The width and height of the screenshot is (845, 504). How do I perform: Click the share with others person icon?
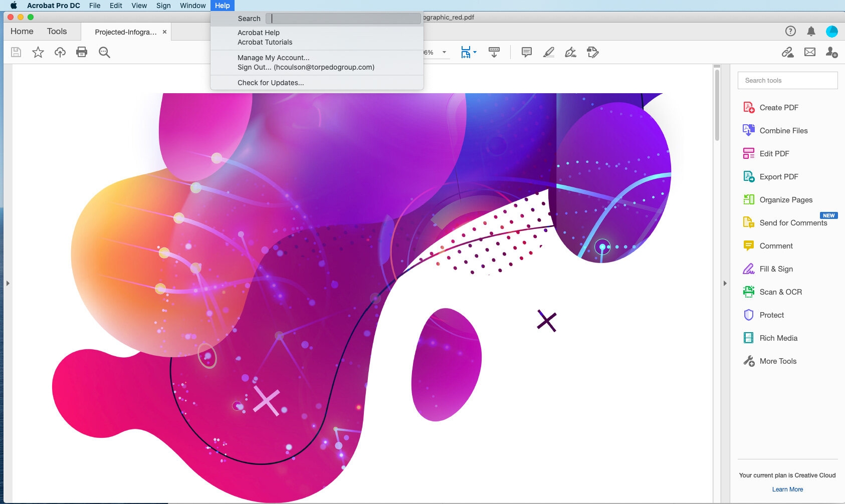tap(832, 52)
